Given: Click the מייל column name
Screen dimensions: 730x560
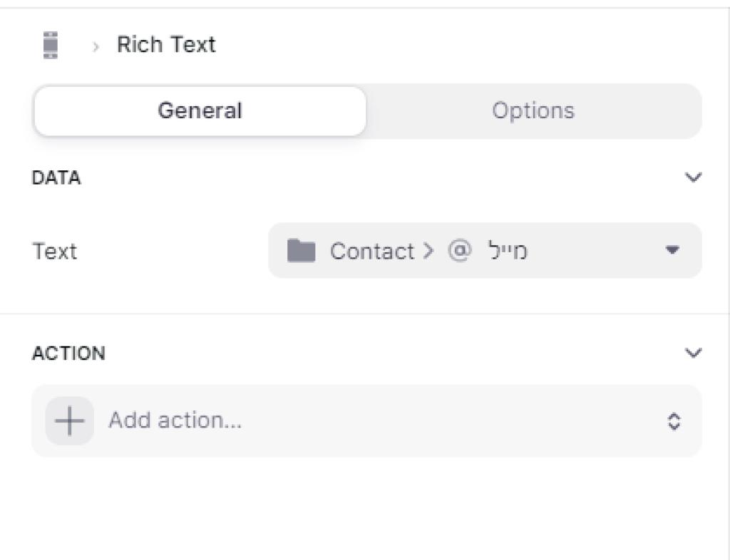Looking at the screenshot, I should tap(508, 252).
